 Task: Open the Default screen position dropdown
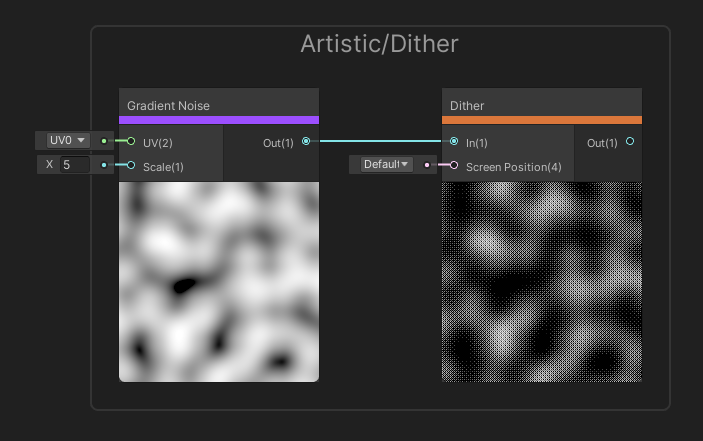tap(386, 164)
